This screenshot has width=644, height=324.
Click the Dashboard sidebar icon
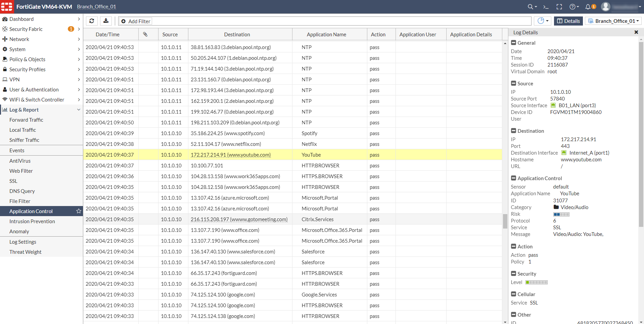pyautogui.click(x=5, y=19)
